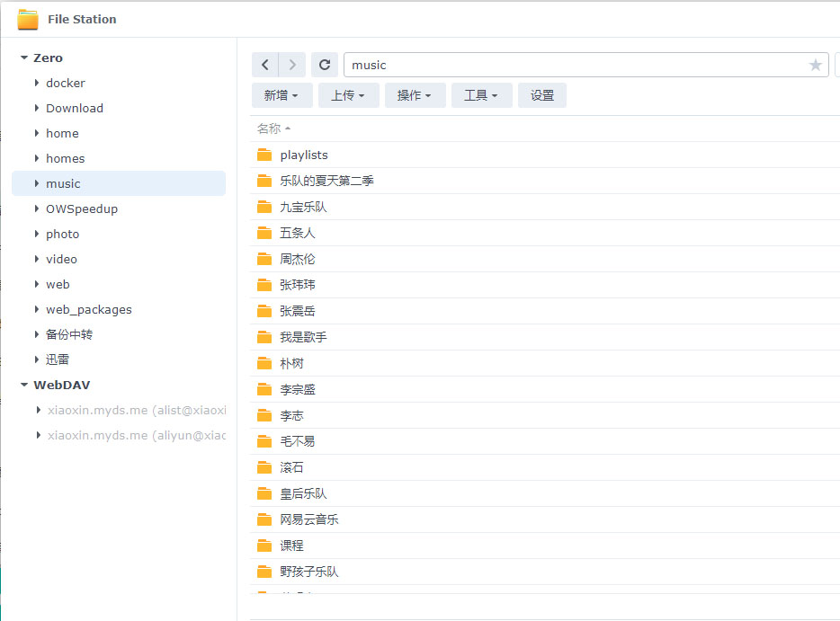This screenshot has width=840, height=621.
Task: Open the 工具 dropdown menu
Action: pos(481,95)
